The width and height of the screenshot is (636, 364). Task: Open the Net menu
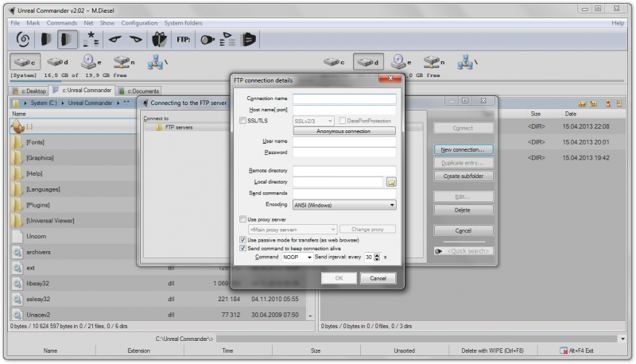[x=88, y=23]
